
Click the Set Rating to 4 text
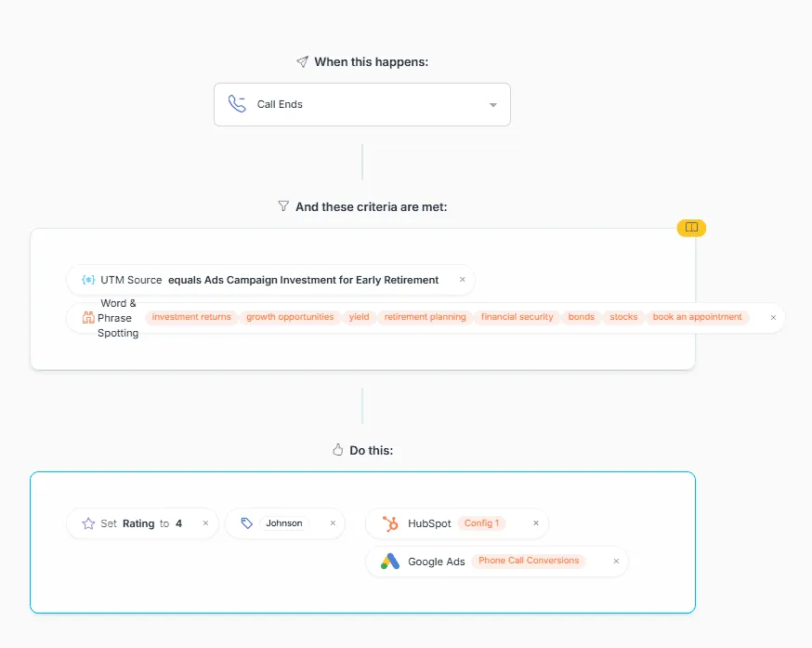click(x=141, y=523)
